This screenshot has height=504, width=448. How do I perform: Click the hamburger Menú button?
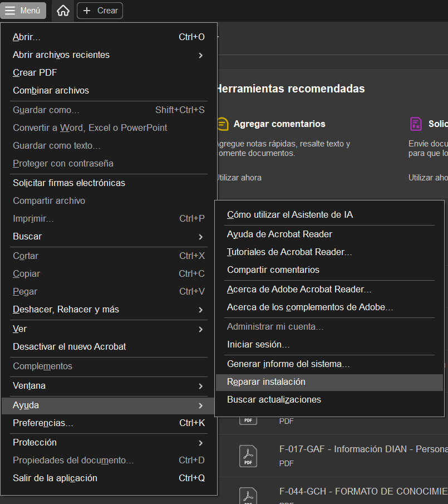click(x=23, y=11)
